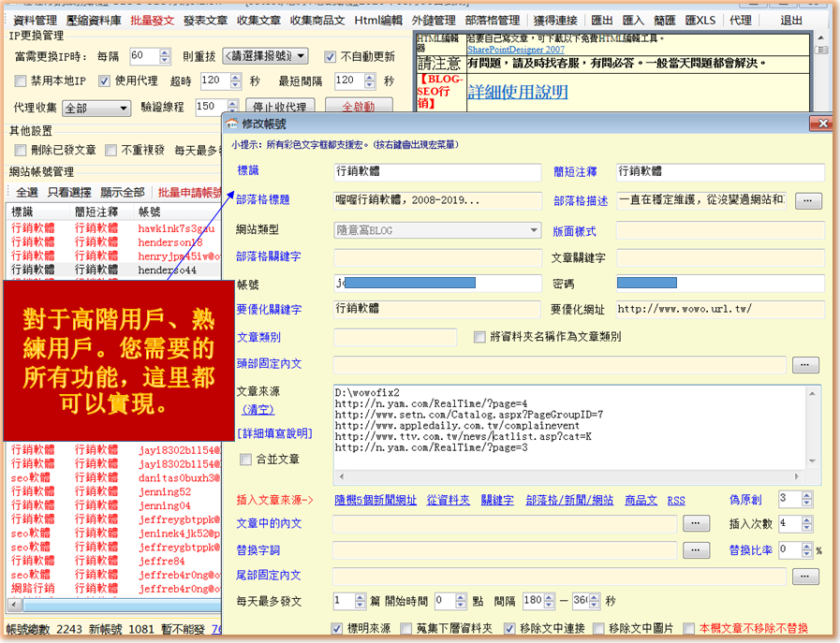Click the 全啟動 button
840x643 pixels.
coord(358,108)
